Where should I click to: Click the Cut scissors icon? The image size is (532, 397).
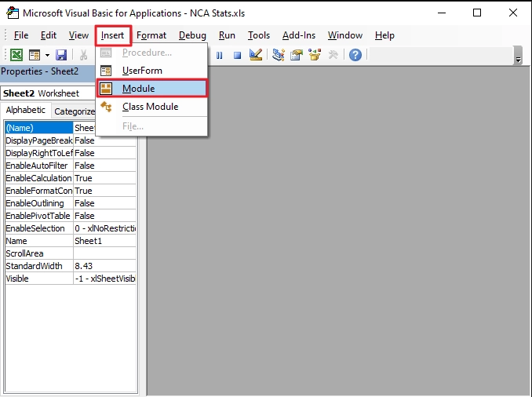pyautogui.click(x=83, y=55)
